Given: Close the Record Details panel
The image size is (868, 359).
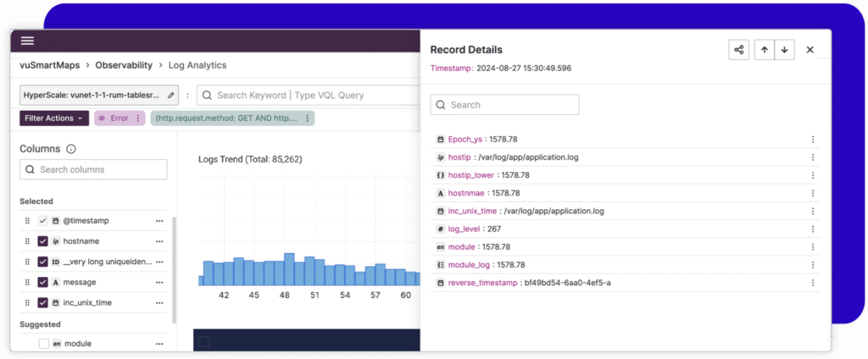Looking at the screenshot, I should (x=810, y=50).
